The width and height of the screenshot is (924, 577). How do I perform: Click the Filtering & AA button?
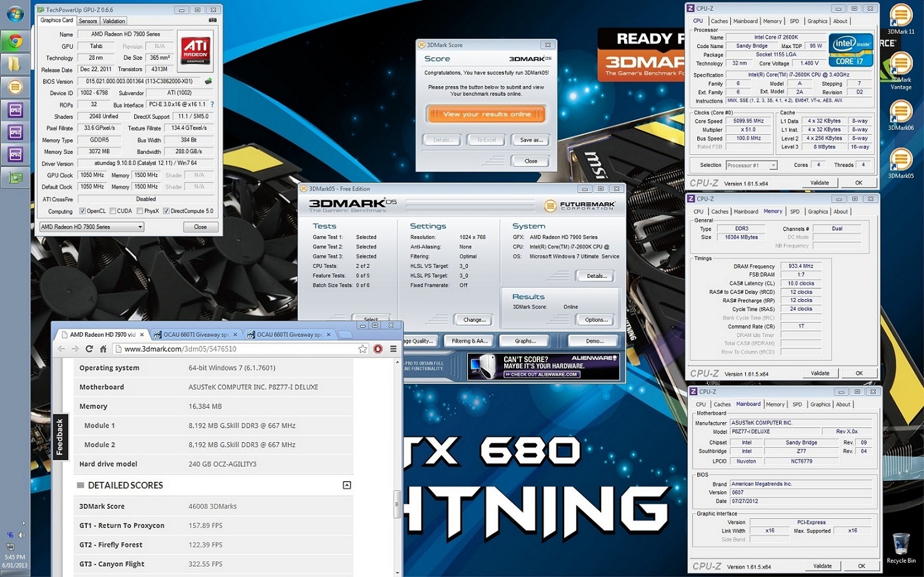(469, 341)
